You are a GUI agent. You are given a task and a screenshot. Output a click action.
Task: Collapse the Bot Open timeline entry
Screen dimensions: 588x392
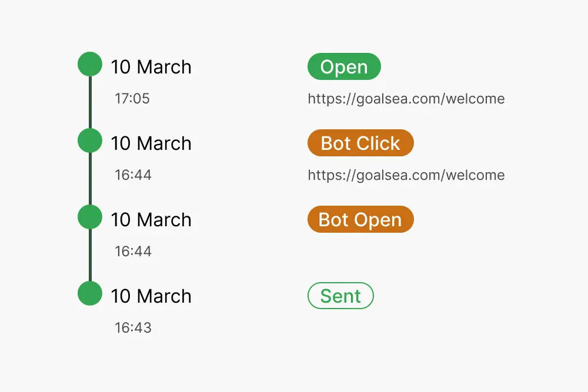point(360,219)
